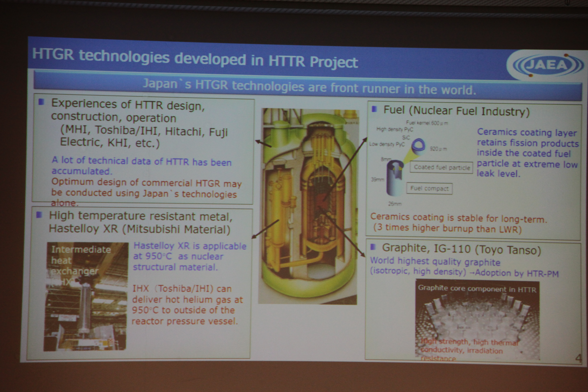Click bullet beside Experiences of HTTR design

(x=41, y=102)
